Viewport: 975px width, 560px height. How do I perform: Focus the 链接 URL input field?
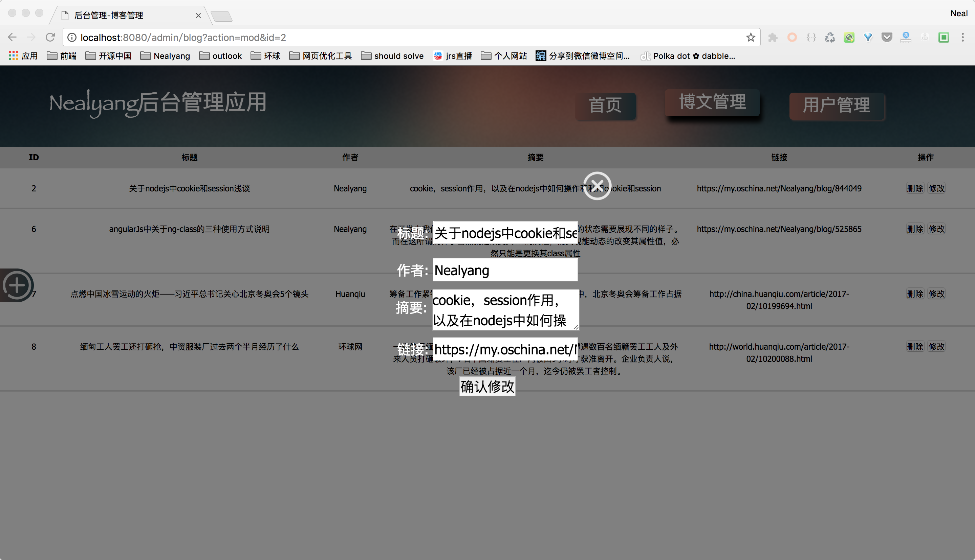point(505,349)
